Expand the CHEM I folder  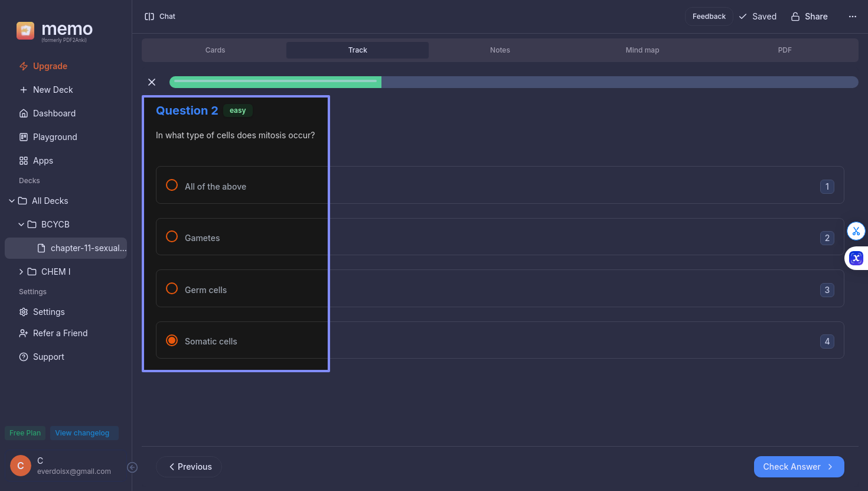21,272
